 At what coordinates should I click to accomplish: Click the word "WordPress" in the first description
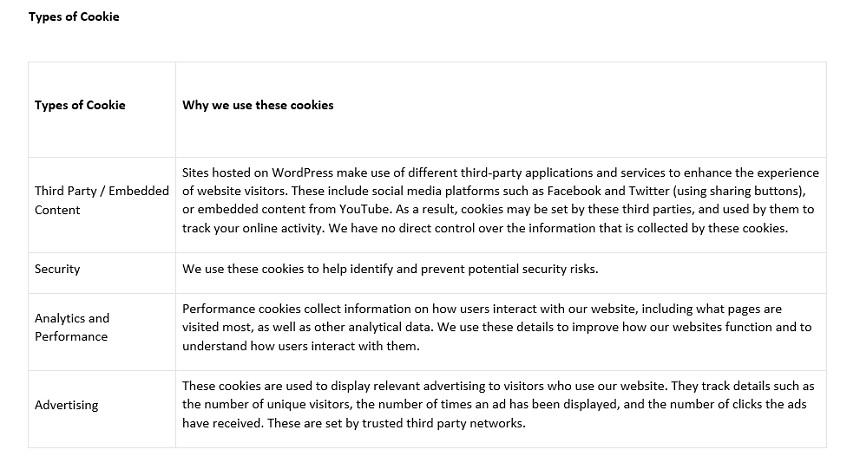click(x=300, y=173)
